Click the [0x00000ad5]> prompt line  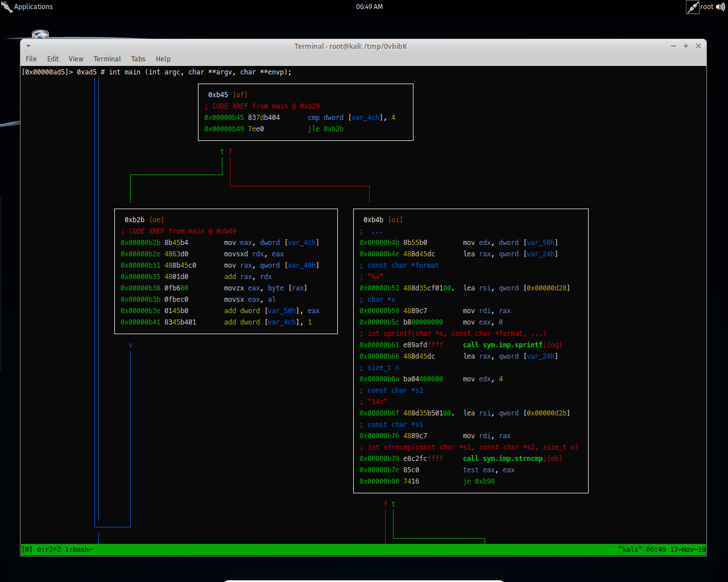click(x=156, y=72)
